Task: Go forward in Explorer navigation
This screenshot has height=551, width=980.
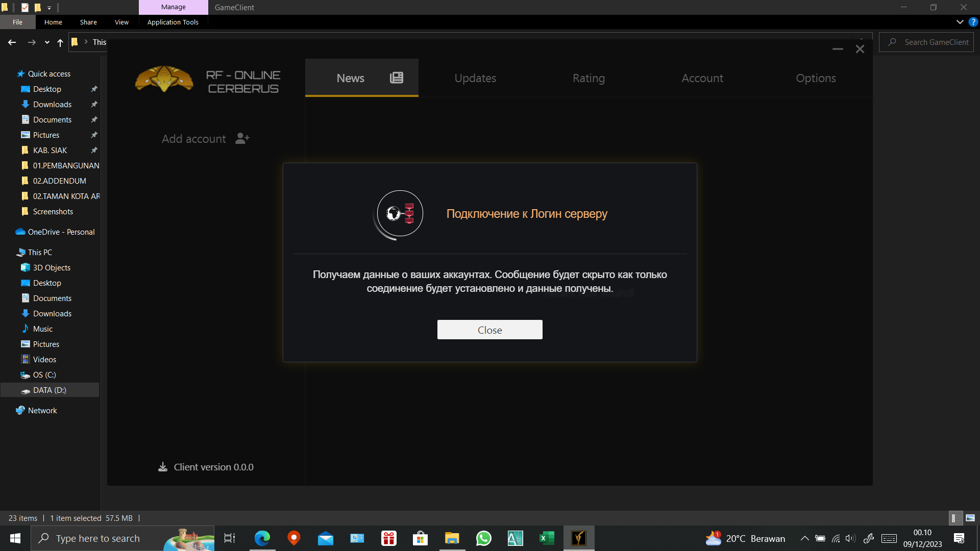Action: point(32,42)
